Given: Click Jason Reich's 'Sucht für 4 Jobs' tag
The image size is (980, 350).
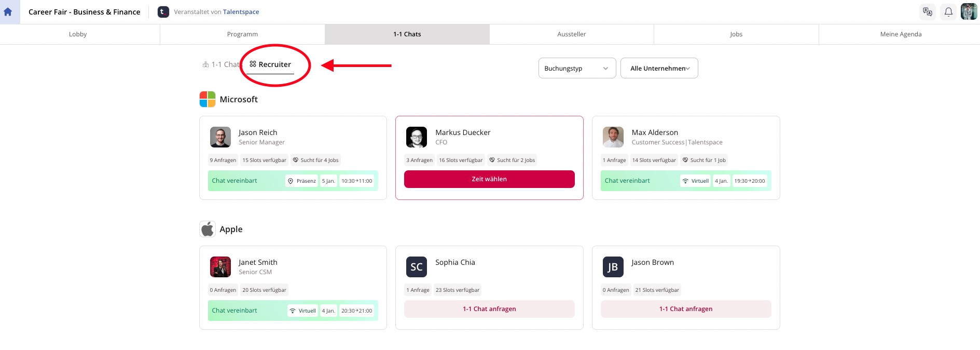Looking at the screenshot, I should coord(315,160).
